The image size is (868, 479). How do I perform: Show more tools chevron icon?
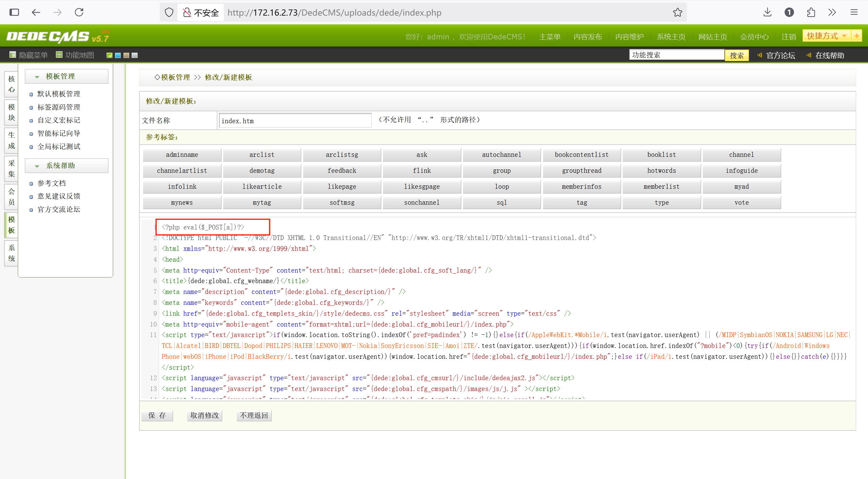[832, 13]
